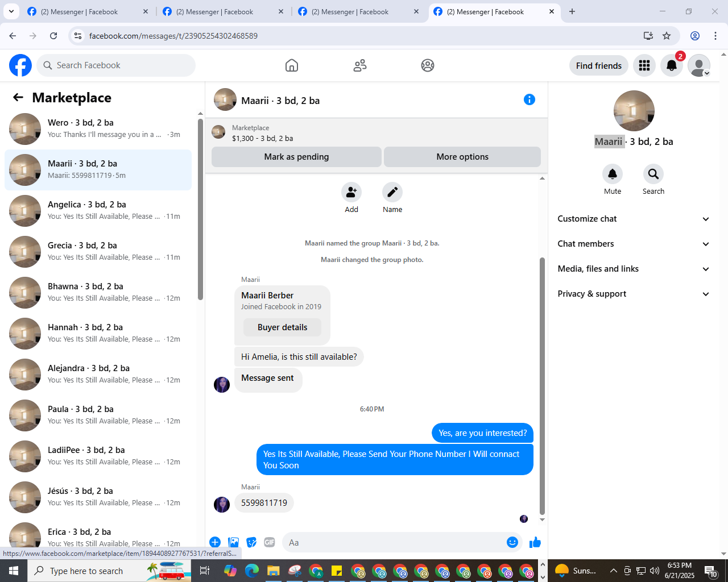This screenshot has width=728, height=582.
Task: Switch to third Messenger browser tab
Action: click(359, 12)
